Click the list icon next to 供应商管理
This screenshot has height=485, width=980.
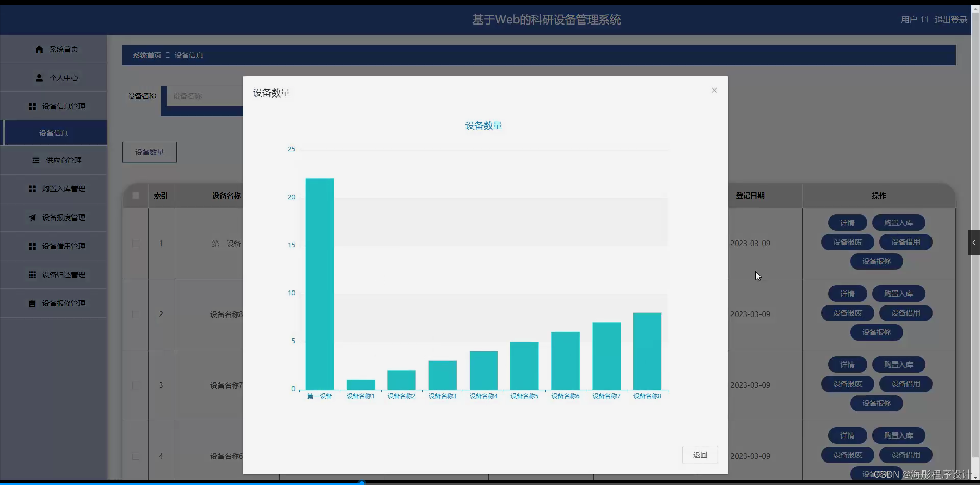tap(36, 160)
